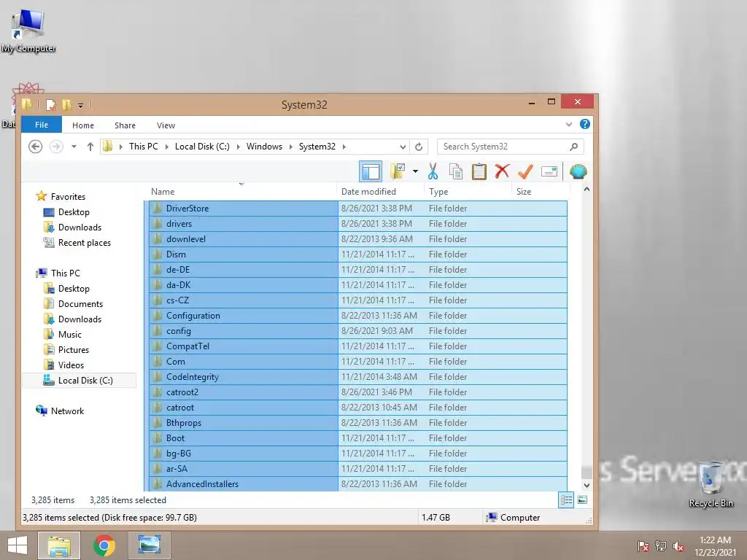
Task: Select Desktop under Favorites
Action: [x=74, y=212]
